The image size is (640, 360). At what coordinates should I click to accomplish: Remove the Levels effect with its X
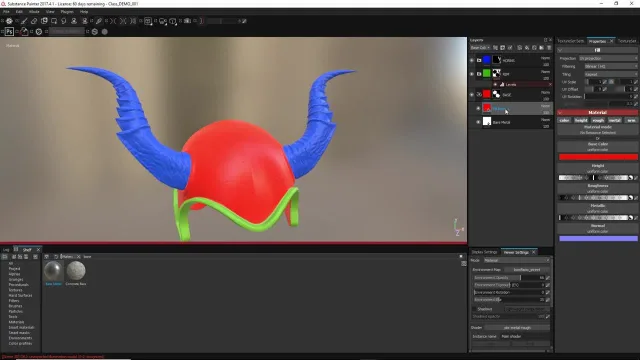tap(550, 84)
